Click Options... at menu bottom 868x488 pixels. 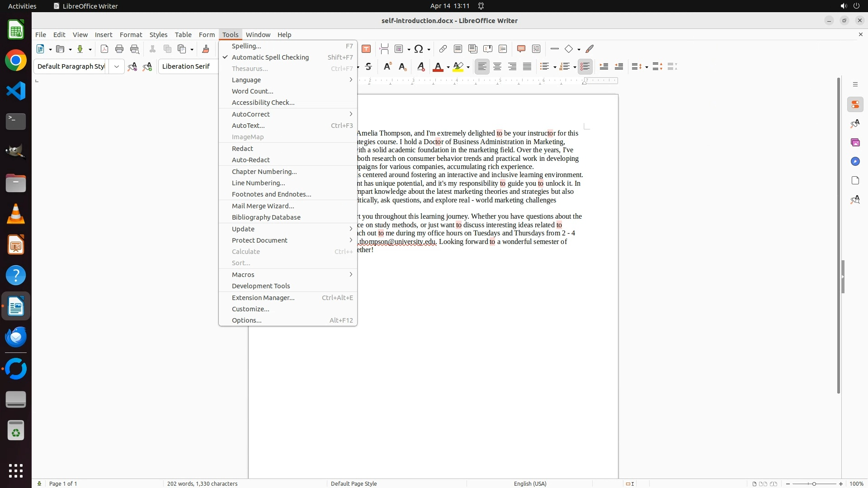tap(246, 320)
